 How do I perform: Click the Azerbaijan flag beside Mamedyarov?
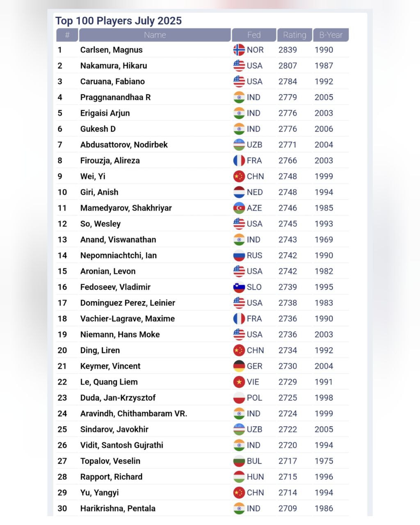coord(239,208)
